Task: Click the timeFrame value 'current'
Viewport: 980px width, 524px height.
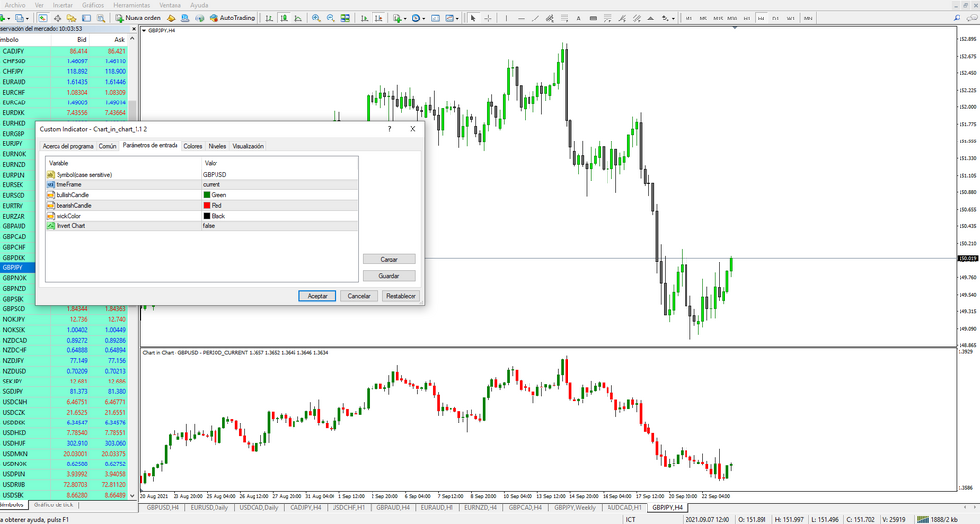Action: pos(279,184)
